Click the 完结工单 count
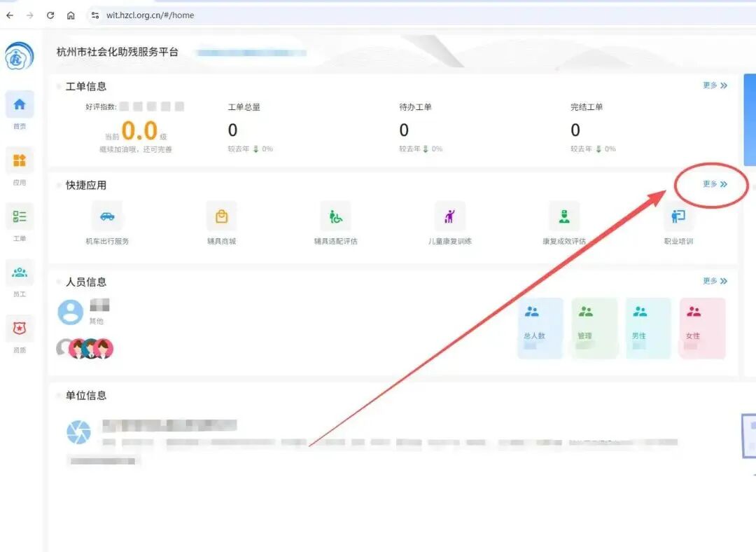The width and height of the screenshot is (756, 552). pos(575,130)
